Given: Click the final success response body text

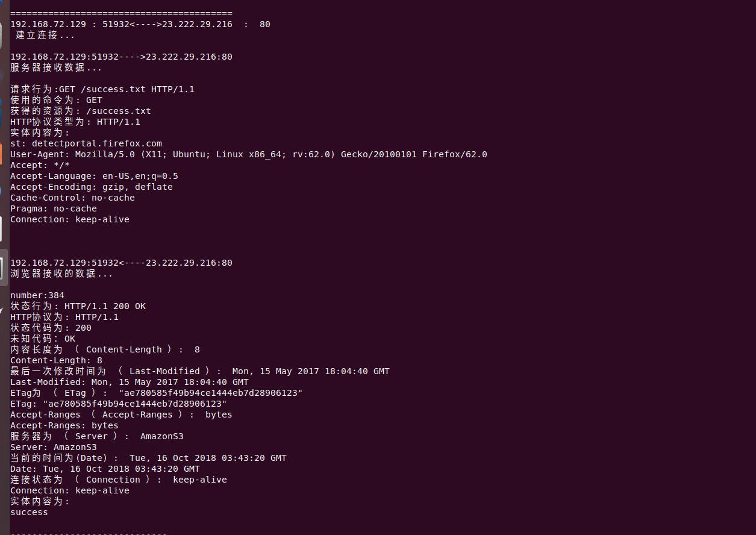Looking at the screenshot, I should click(x=29, y=512).
